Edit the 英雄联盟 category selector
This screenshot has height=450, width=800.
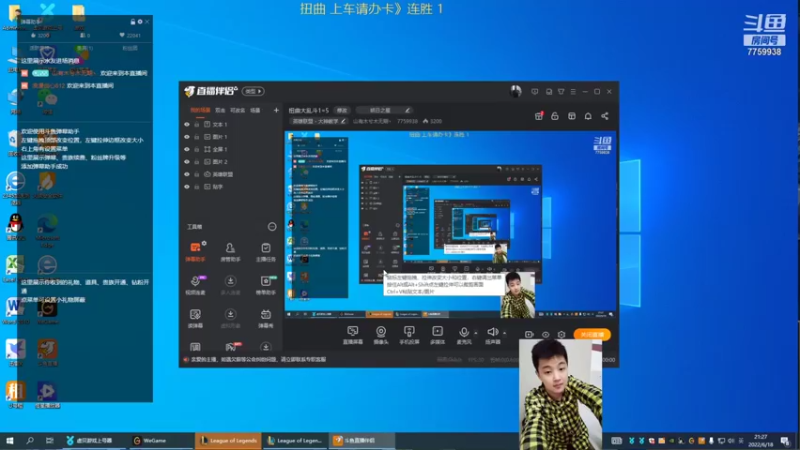click(319, 121)
